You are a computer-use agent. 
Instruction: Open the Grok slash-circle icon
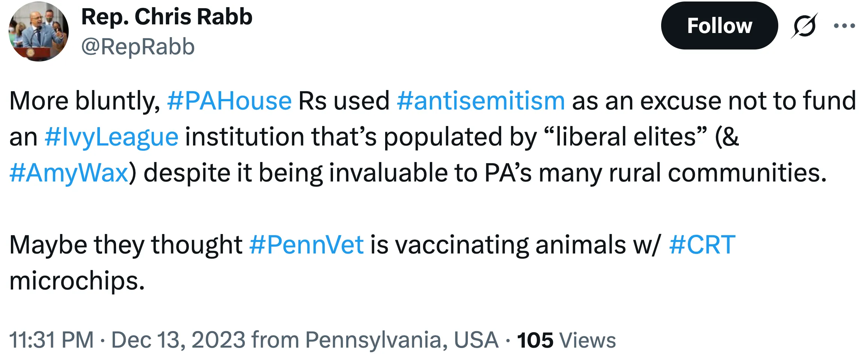[804, 26]
